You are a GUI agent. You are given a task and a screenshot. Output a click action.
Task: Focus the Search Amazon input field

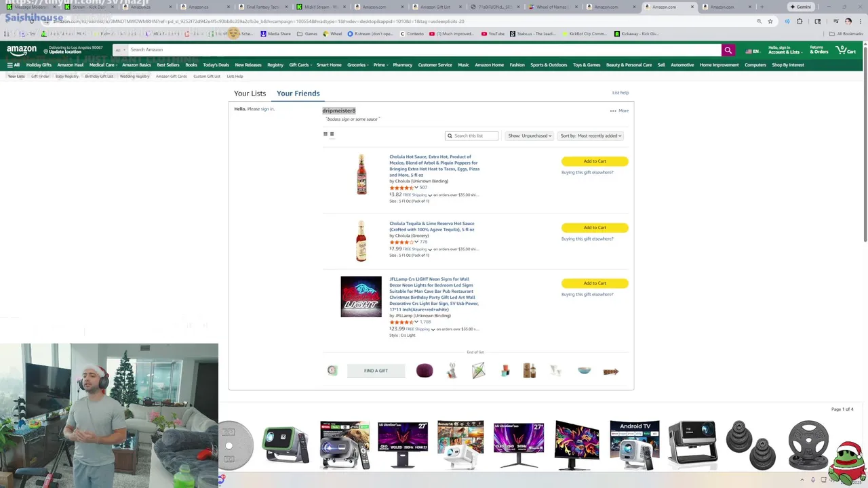click(x=424, y=50)
